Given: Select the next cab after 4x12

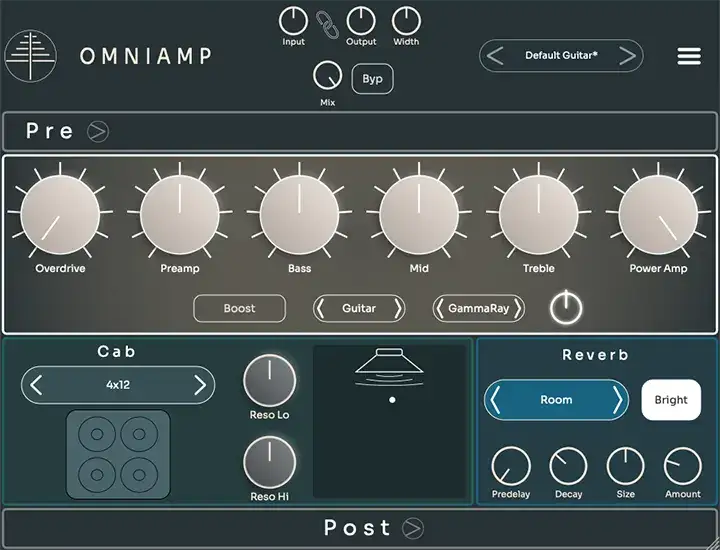Looking at the screenshot, I should (200, 385).
